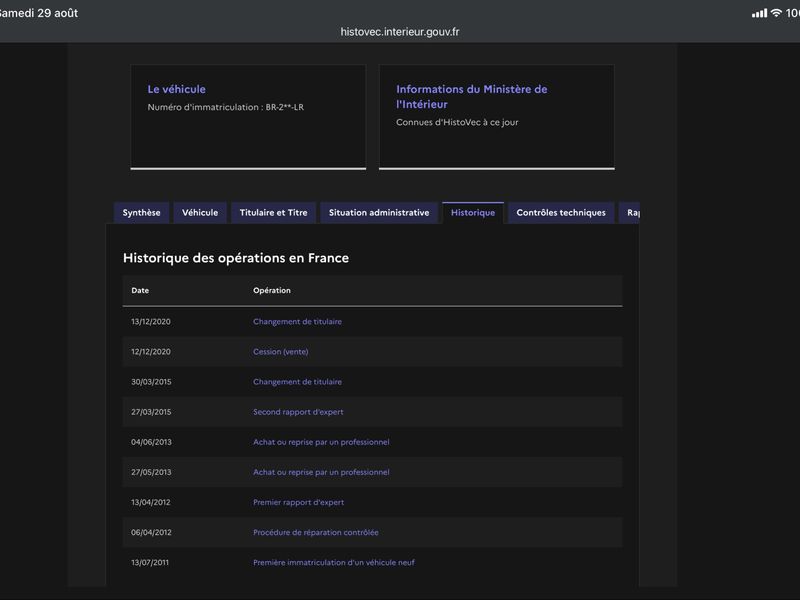Click the Cession (vente) operation

pyautogui.click(x=281, y=352)
